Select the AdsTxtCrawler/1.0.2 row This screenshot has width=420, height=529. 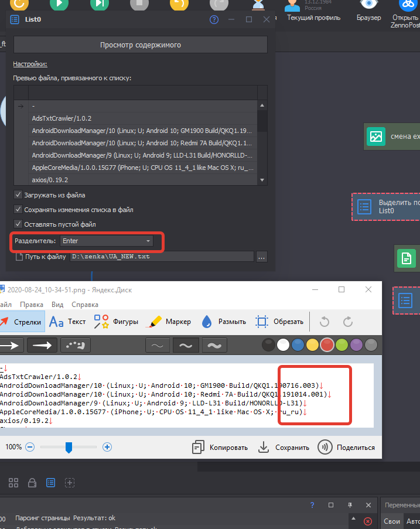(x=143, y=118)
